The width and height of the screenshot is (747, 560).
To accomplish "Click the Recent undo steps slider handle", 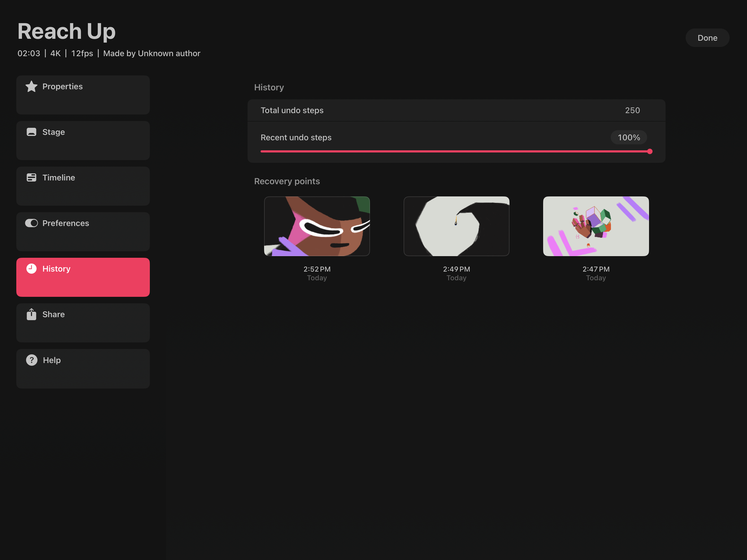I will click(649, 152).
